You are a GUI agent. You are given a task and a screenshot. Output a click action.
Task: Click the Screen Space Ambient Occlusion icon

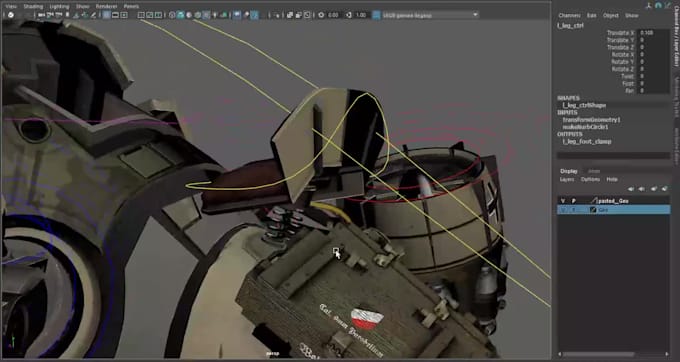point(237,15)
